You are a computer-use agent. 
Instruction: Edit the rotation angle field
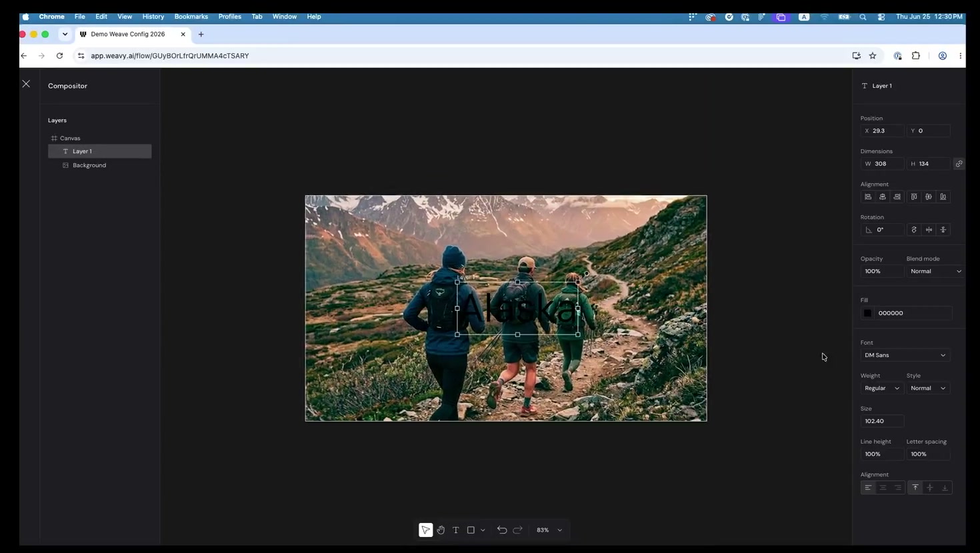tap(882, 230)
